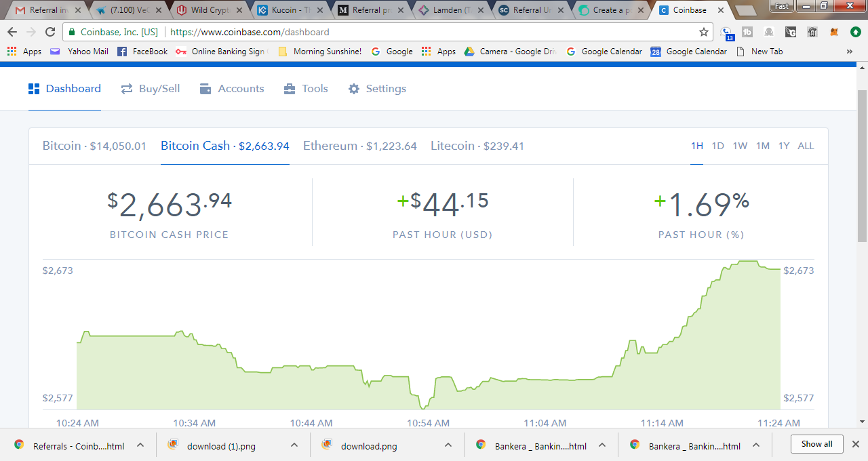This screenshot has height=461, width=868.
Task: Open the Litecoin price tab
Action: coord(477,146)
